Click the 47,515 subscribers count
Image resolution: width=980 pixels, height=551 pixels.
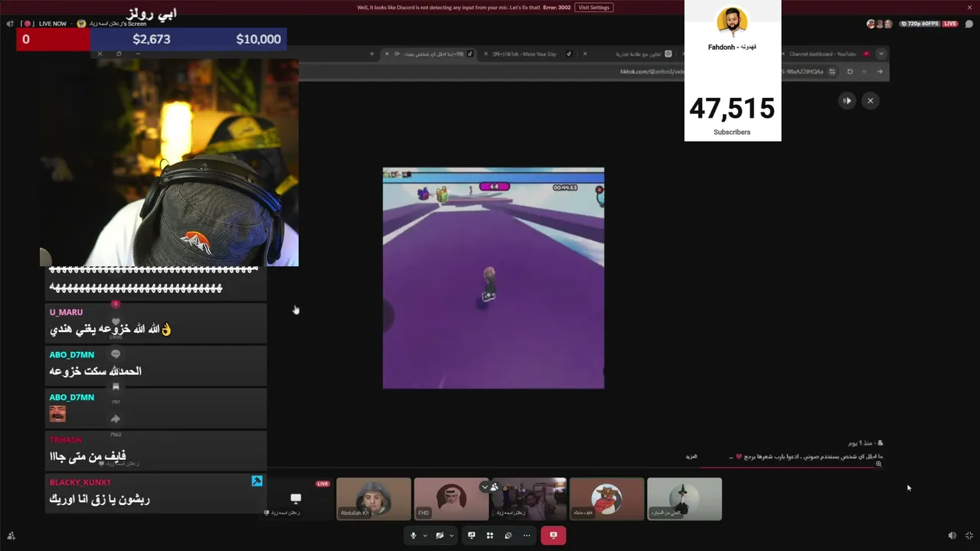click(732, 109)
